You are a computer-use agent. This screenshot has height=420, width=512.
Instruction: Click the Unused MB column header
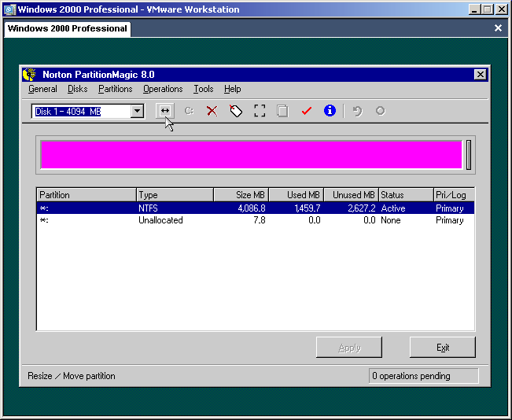pos(352,195)
